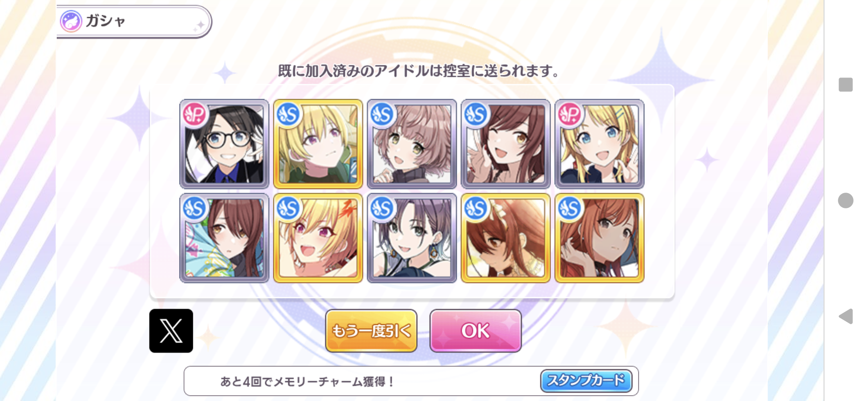Select the orange-haired idol in red thumbnail
Screen dimensions: 868x401
coord(599,238)
